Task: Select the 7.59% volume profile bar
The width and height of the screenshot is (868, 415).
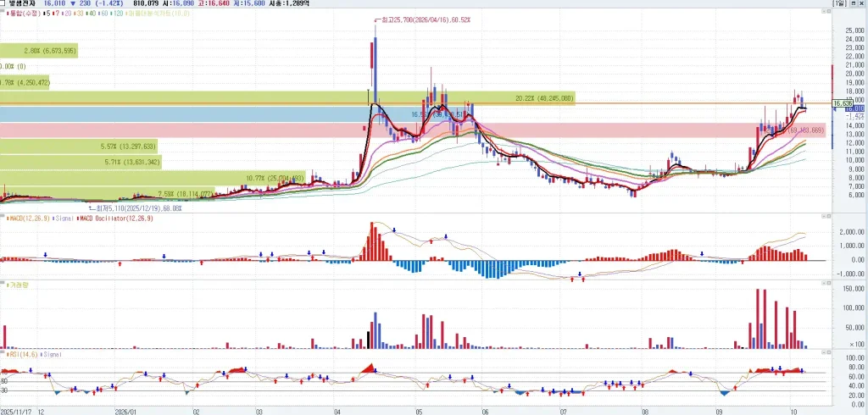Action: [x=108, y=194]
